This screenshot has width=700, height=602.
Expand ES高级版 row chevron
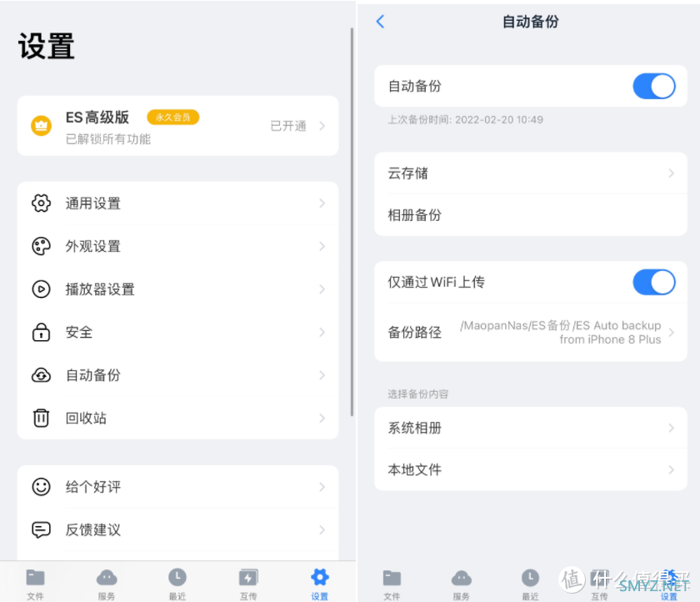(322, 126)
